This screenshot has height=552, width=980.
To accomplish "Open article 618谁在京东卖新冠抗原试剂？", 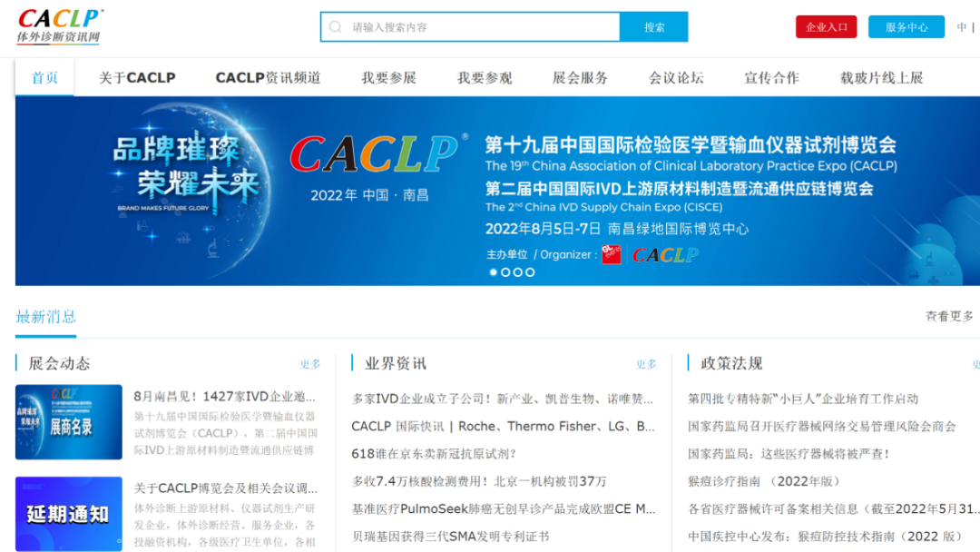I will [x=435, y=454].
